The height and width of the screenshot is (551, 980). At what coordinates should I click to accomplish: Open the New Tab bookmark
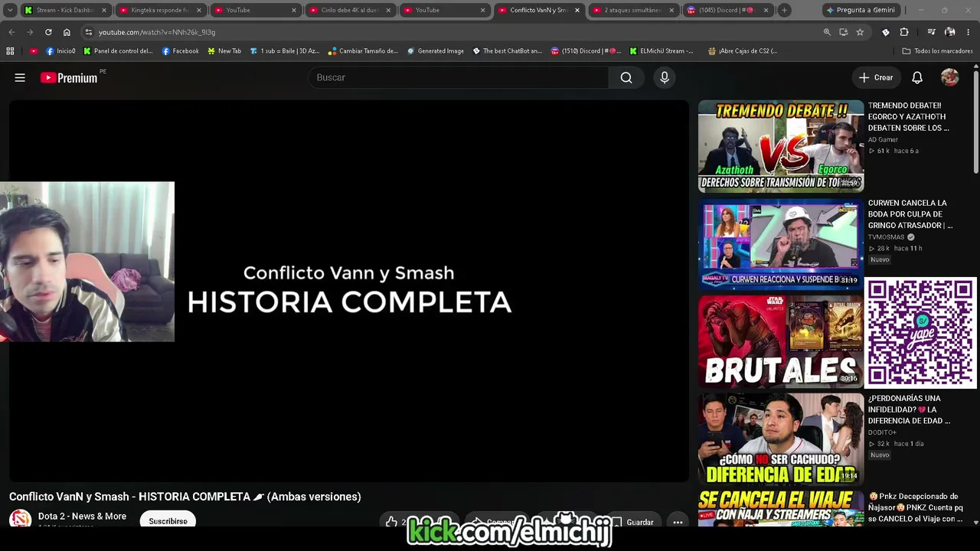(x=224, y=51)
